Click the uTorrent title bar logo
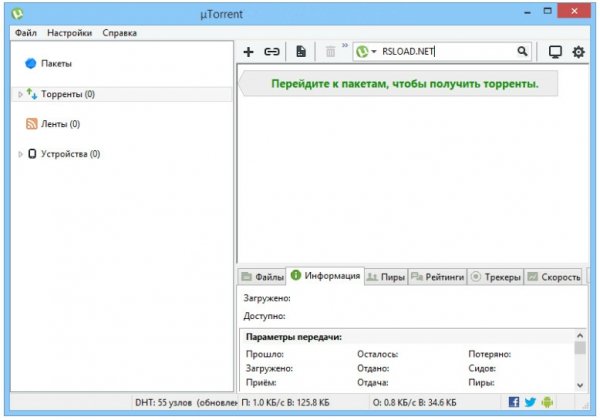The image size is (600, 420). [x=17, y=14]
